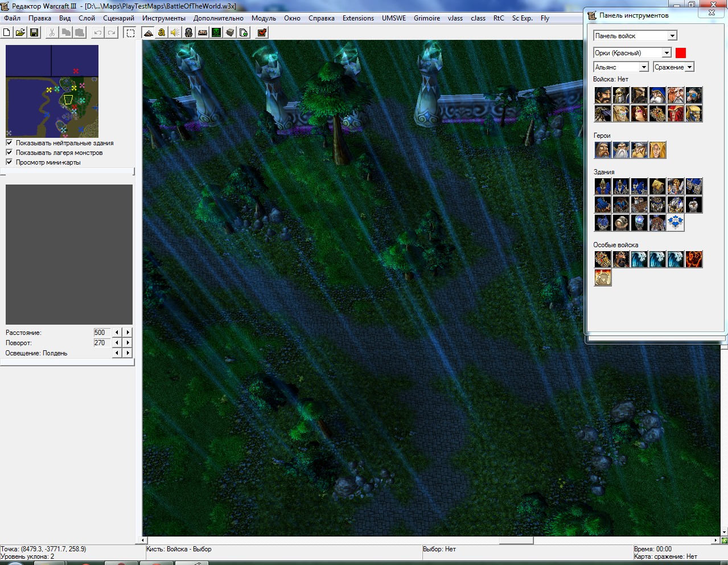Select the Start Location blue circle icon
Screen dimensions: 728x565
[x=676, y=223]
